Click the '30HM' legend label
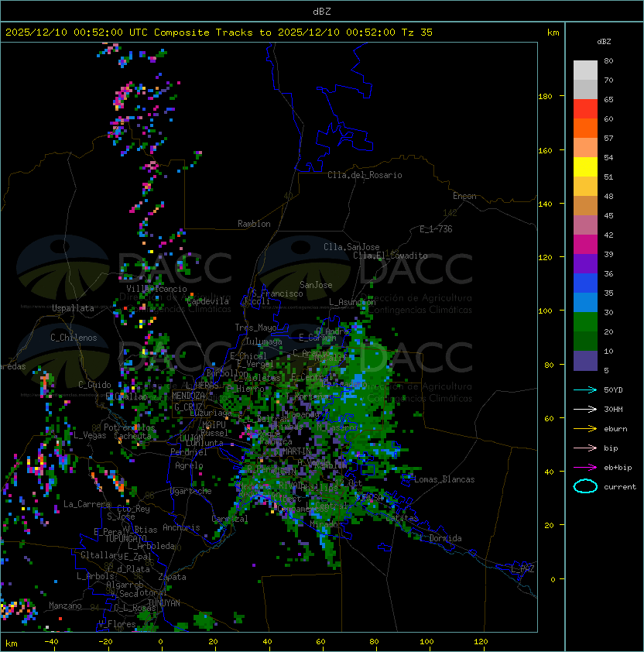Viewport: 644px width, 652px height. click(x=613, y=410)
